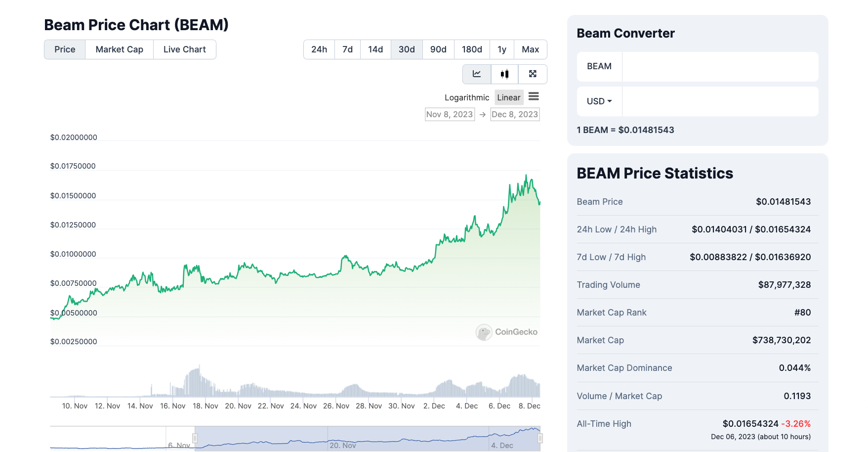Open the Dec 8, 2023 end date picker
Screen dimensions: 868x452
click(x=515, y=114)
